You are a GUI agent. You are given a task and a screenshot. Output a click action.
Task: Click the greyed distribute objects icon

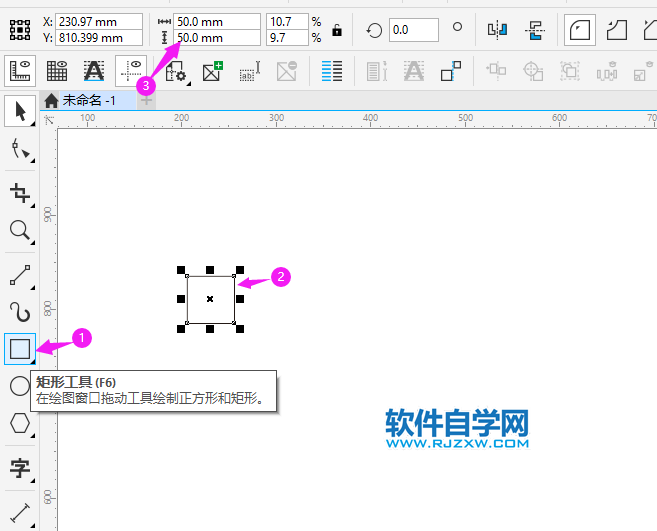pyautogui.click(x=607, y=71)
